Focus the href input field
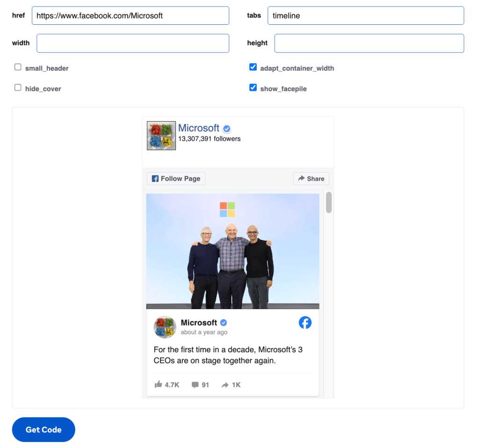479x448 pixels. tap(131, 15)
